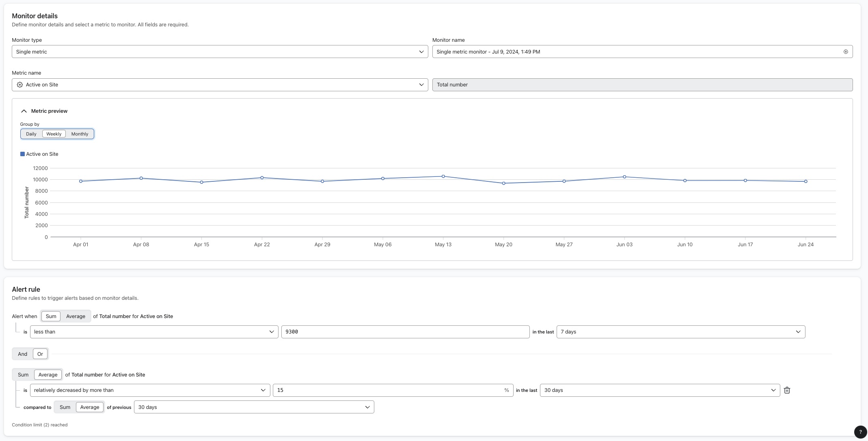Click the Active on Site metric icon

[x=19, y=84]
